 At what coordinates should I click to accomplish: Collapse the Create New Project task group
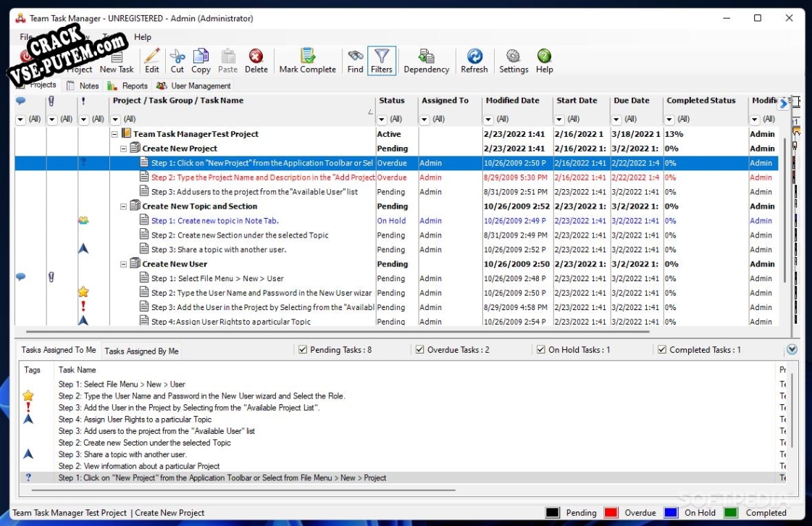point(124,149)
